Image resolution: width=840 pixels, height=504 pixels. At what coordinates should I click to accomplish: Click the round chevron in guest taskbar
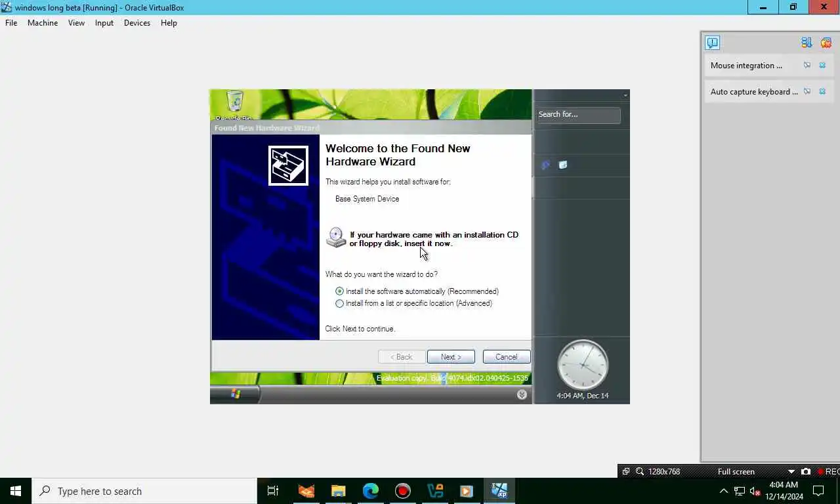pos(522,394)
